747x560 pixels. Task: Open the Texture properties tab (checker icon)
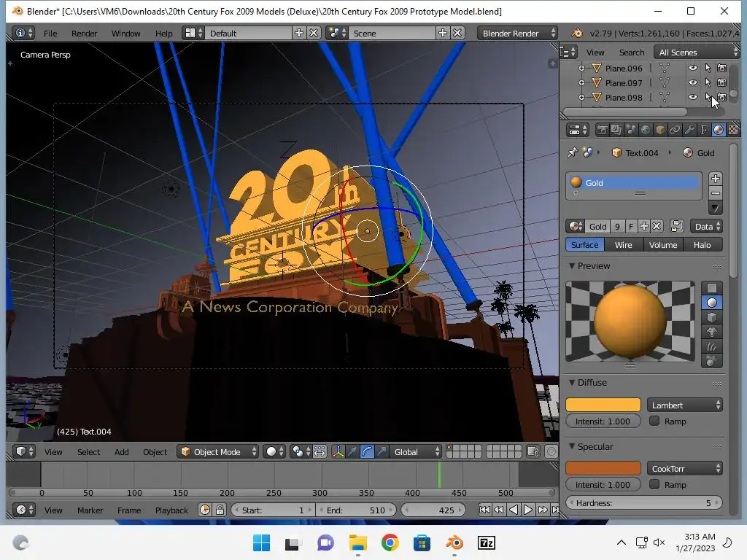pyautogui.click(x=733, y=130)
